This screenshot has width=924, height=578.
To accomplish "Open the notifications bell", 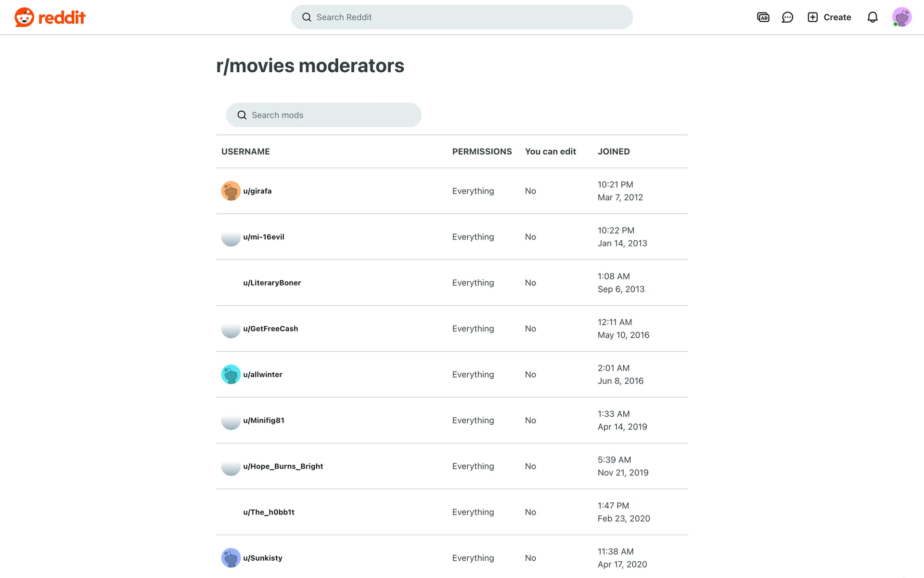I will click(872, 17).
